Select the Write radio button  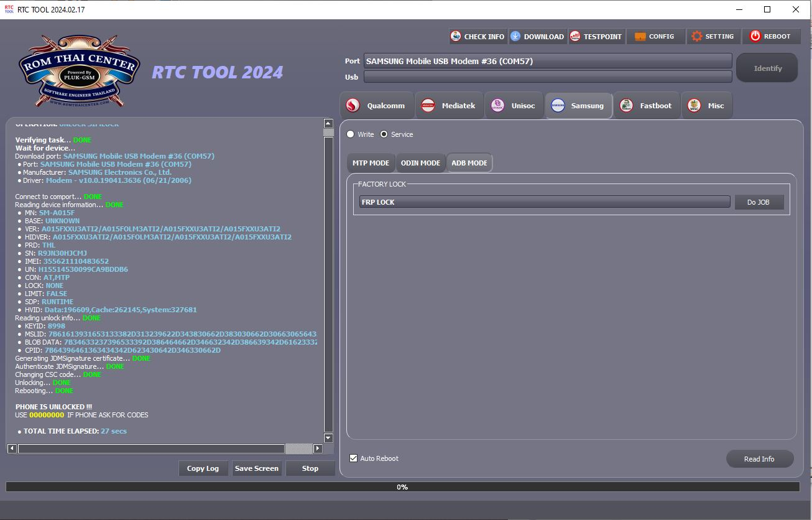pyautogui.click(x=351, y=134)
